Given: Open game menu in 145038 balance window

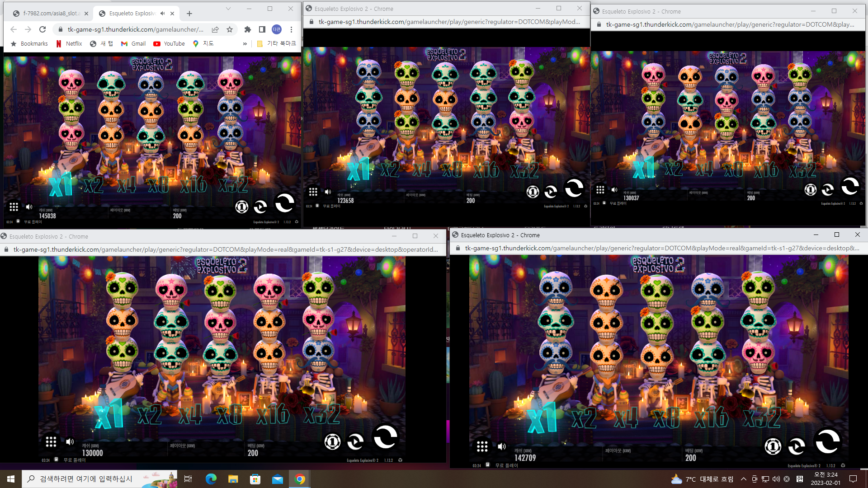Looking at the screenshot, I should click(x=14, y=207).
